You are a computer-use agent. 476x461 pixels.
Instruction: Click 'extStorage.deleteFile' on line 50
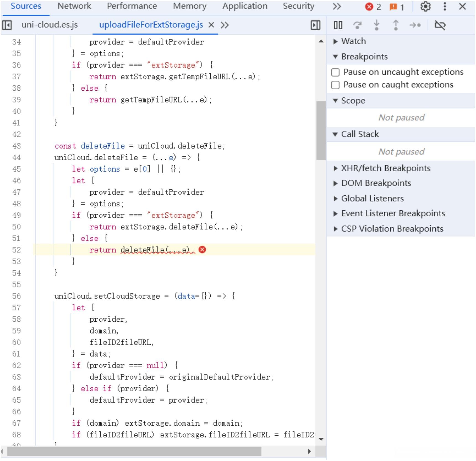coord(166,227)
